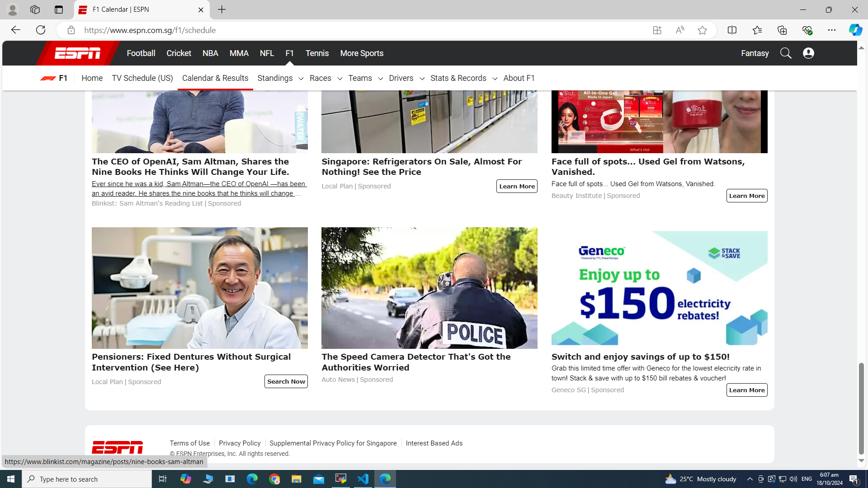Go back with browser back arrow
This screenshot has height=488, width=868.
(16, 30)
